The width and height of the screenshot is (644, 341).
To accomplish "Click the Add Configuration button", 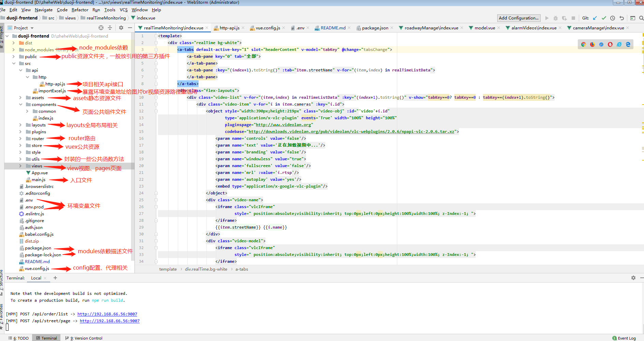I will point(518,18).
